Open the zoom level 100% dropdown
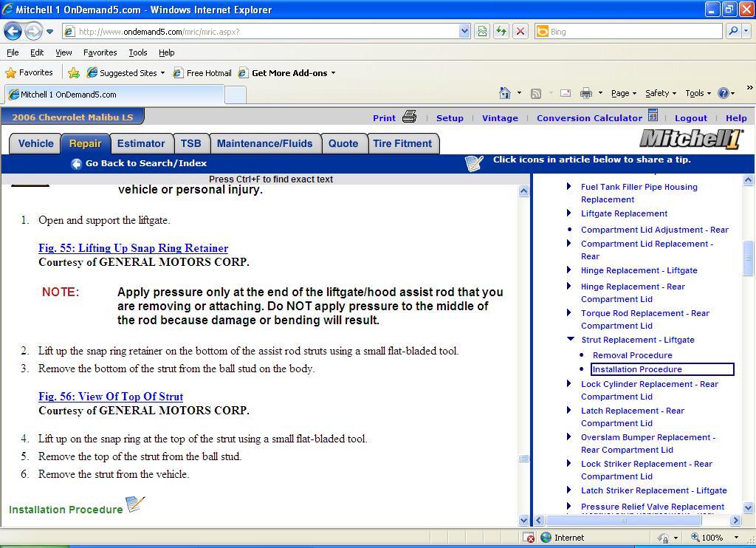Viewport: 756px width, 548px height. tap(736, 538)
